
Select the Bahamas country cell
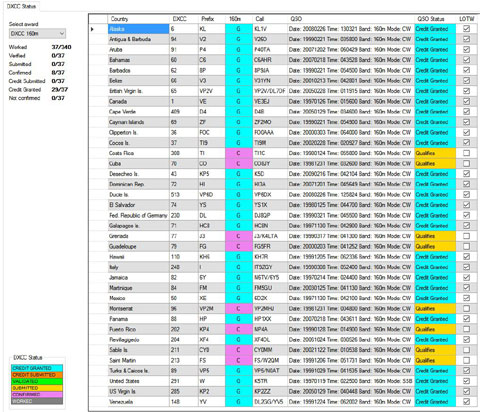139,60
